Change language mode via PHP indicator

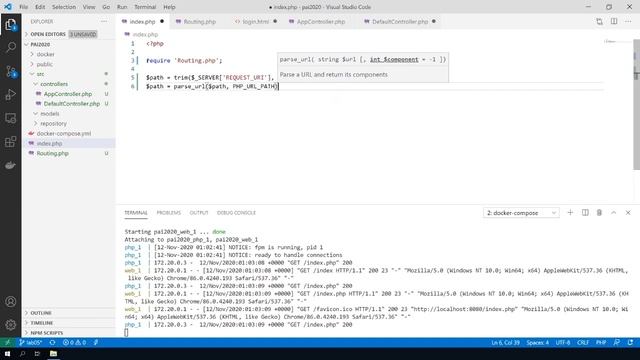[x=601, y=342]
